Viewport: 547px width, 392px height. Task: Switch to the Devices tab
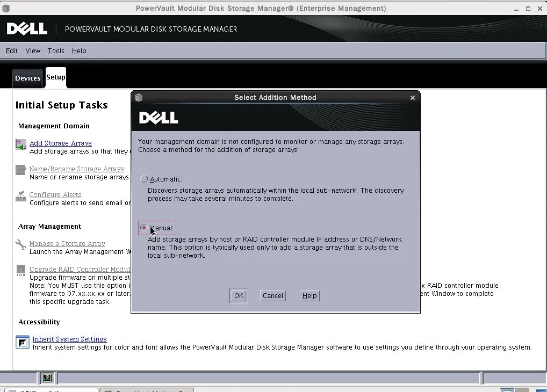pos(27,78)
